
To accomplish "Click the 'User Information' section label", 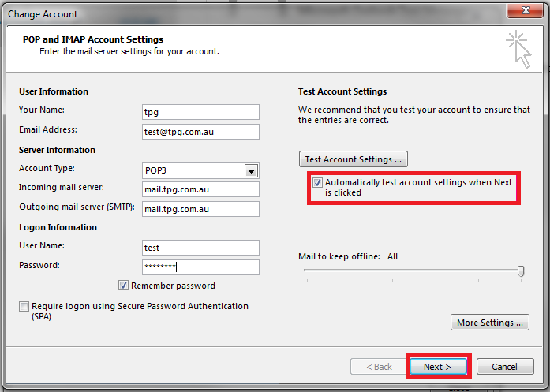I will click(54, 91).
